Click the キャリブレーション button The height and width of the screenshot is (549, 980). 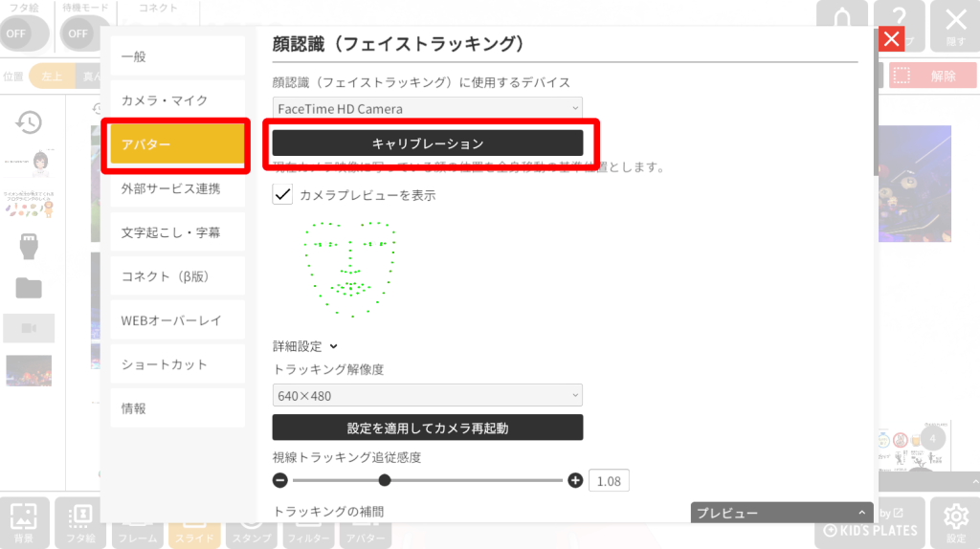(x=428, y=143)
